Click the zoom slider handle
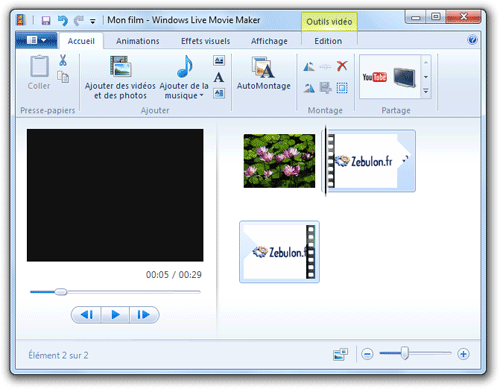The height and width of the screenshot is (389, 500). click(404, 353)
